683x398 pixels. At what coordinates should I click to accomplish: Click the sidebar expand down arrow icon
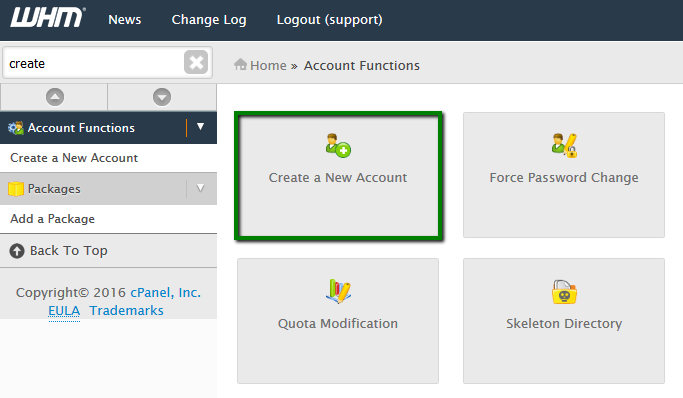click(x=162, y=97)
